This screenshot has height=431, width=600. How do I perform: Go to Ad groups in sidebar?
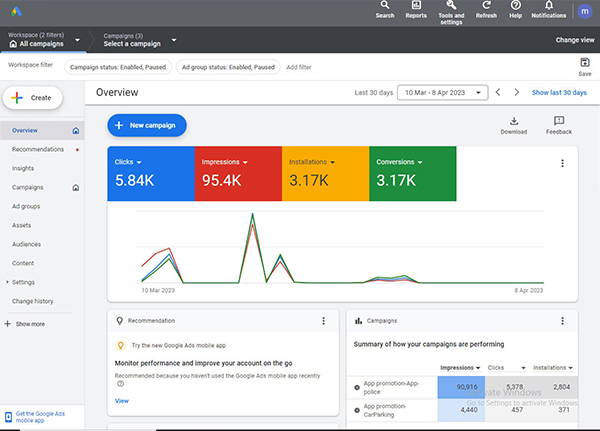[26, 205]
